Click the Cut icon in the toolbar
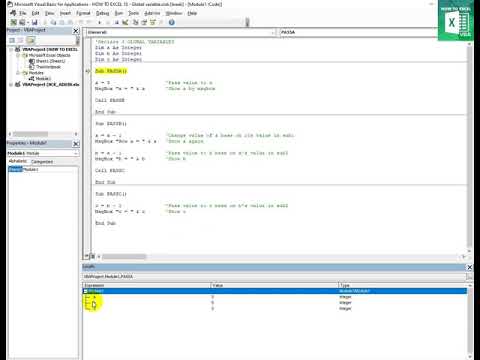The image size is (480, 360). 45,22
